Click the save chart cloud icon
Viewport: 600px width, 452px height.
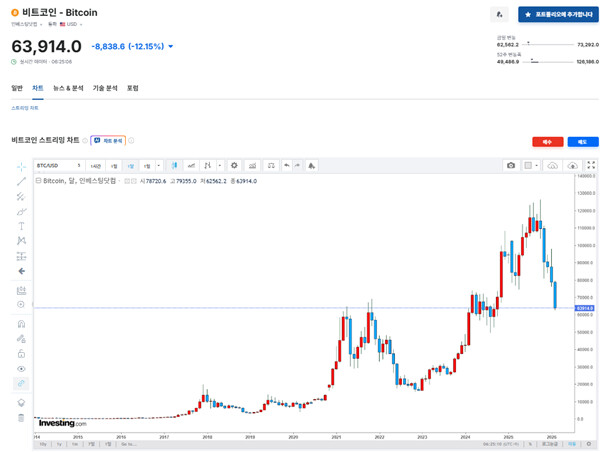point(572,165)
